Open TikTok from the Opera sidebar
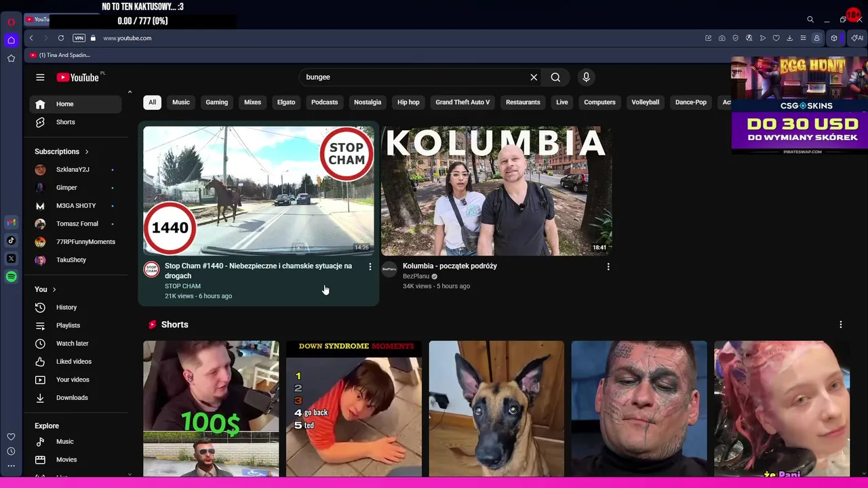868x488 pixels. 11,241
